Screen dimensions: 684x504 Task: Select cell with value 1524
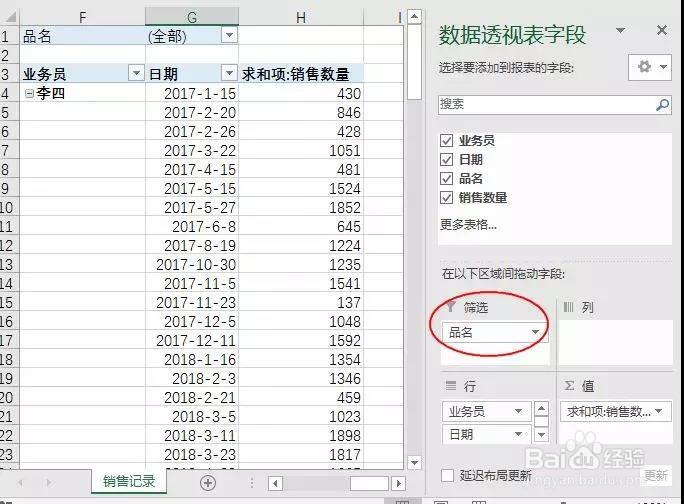(301, 189)
